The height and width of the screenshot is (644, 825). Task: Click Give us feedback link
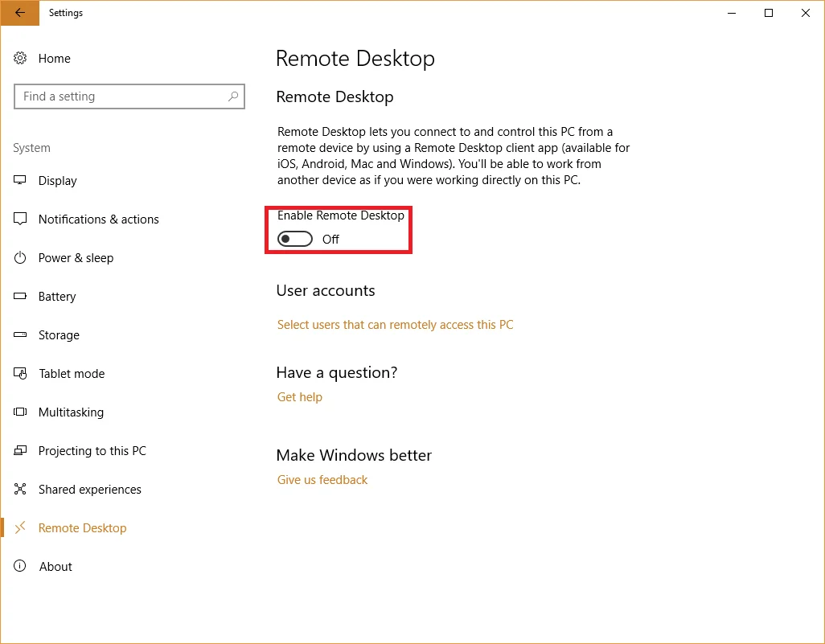322,480
